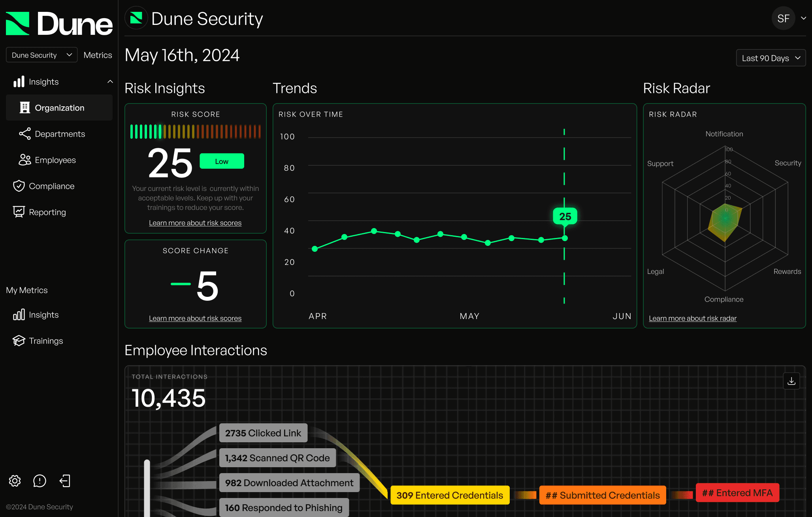Collapse the Insights section chevron
The image size is (812, 517).
tap(110, 81)
